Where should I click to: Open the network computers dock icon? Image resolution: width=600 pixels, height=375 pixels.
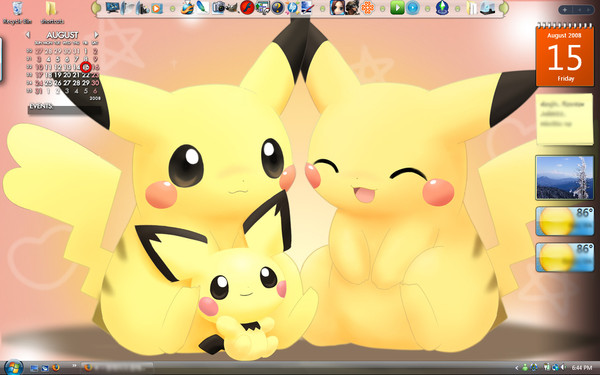coord(263,8)
